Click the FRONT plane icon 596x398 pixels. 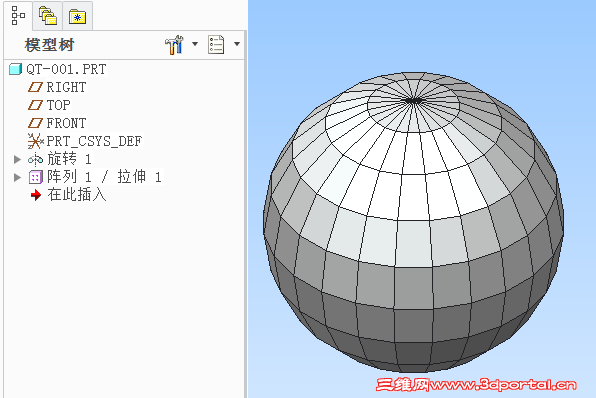coord(35,123)
